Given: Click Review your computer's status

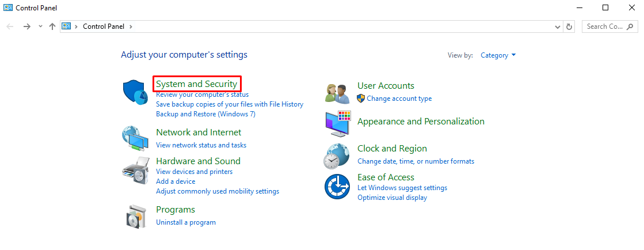Looking at the screenshot, I should [x=202, y=94].
